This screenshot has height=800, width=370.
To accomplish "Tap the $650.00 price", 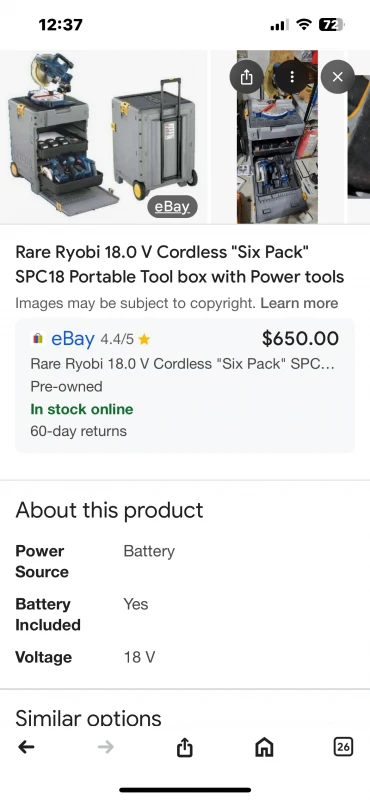I will click(x=300, y=338).
